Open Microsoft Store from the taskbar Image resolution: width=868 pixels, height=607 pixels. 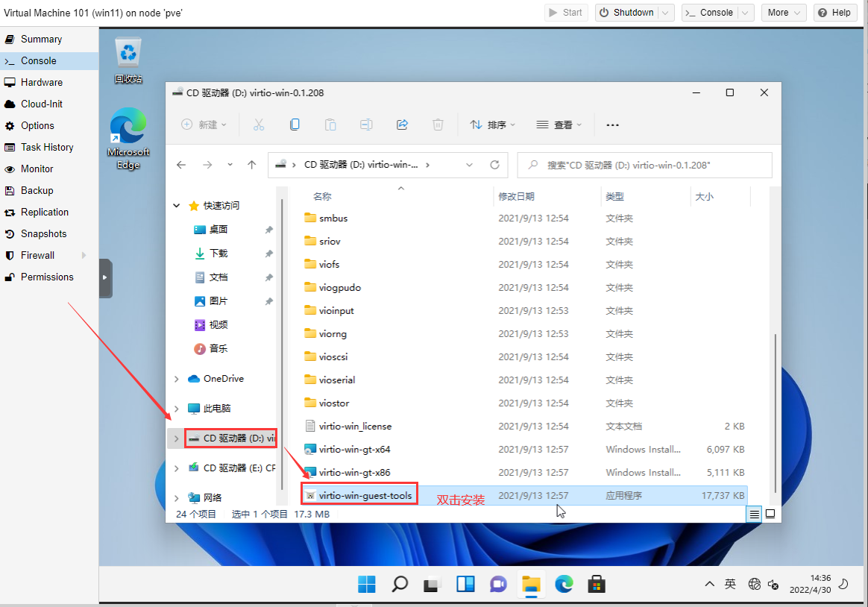tap(597, 585)
